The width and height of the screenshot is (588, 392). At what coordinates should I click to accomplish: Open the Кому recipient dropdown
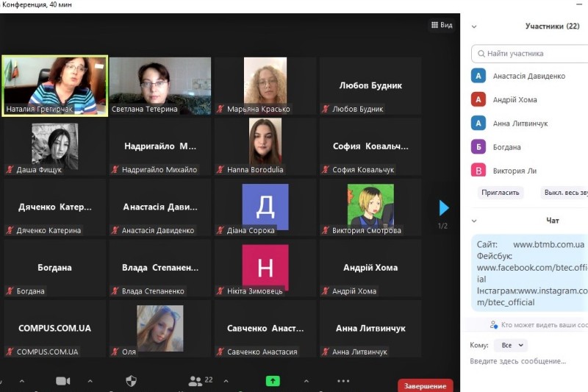tap(510, 345)
